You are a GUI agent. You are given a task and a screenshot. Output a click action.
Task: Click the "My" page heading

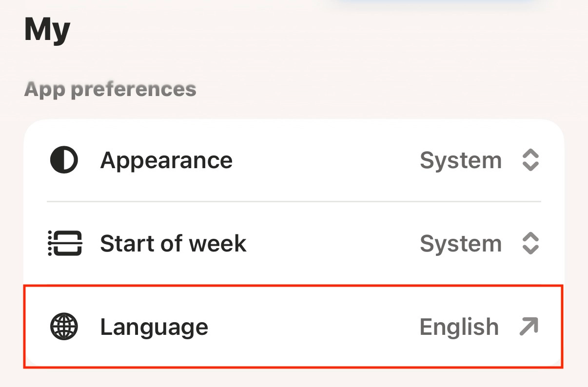[47, 29]
